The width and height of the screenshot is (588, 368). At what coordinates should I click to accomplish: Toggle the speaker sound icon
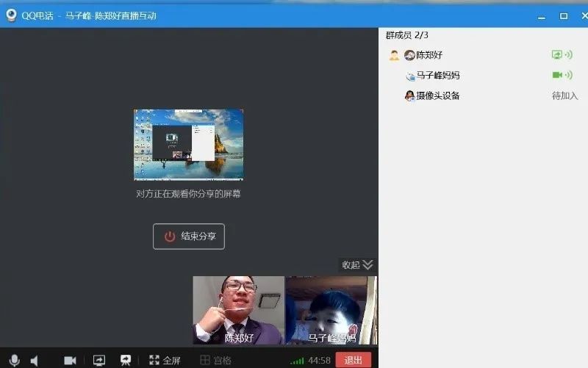pyautogui.click(x=34, y=361)
